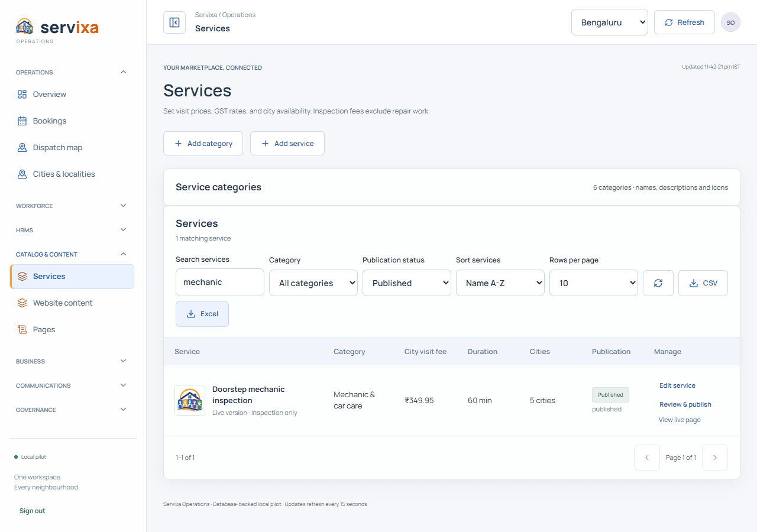The width and height of the screenshot is (757, 532).
Task: Click the 5 cities cell
Action: [x=542, y=401]
